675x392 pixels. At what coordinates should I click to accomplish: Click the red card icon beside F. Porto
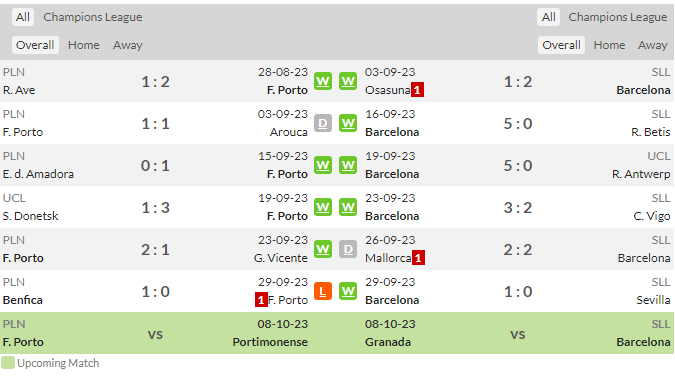261,300
